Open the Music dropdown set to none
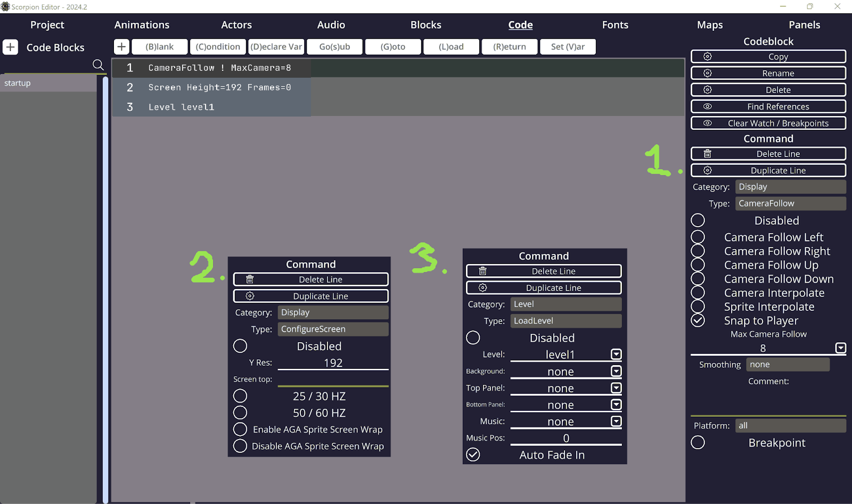 tap(616, 422)
